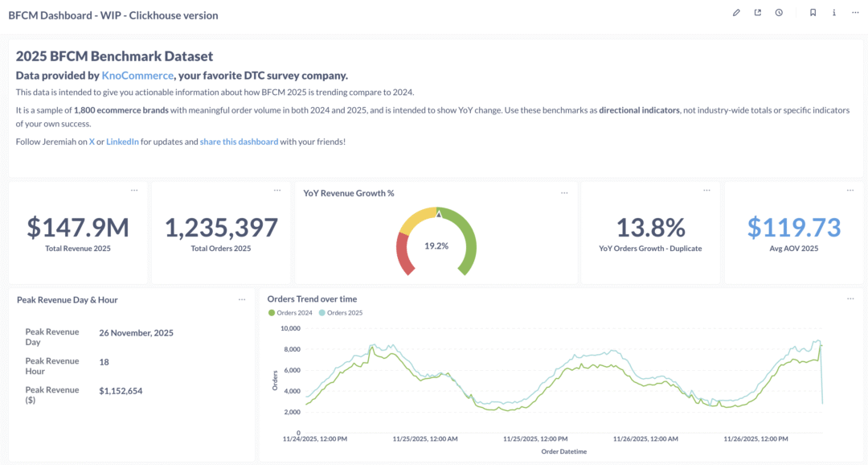
Task: Click the $119.73 Avg AOV value
Action: [x=794, y=228]
